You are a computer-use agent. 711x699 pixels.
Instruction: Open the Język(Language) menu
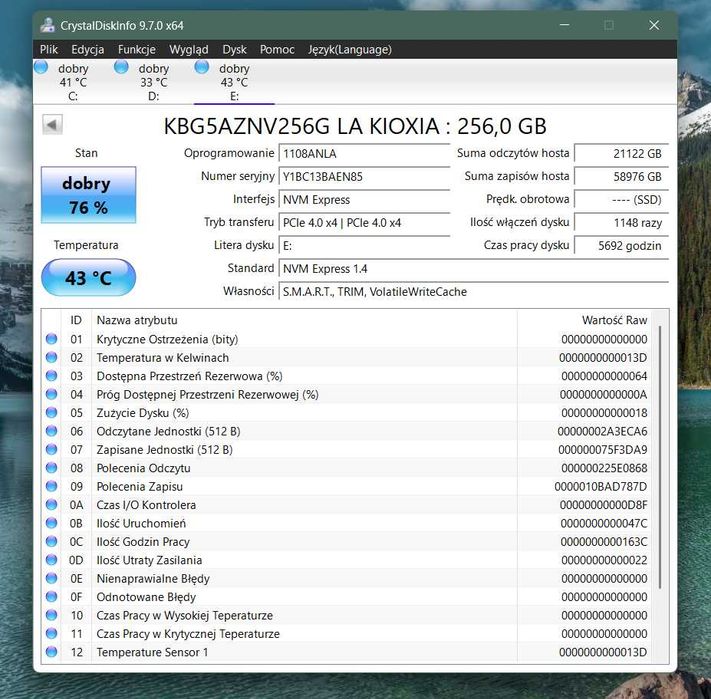[x=350, y=49]
